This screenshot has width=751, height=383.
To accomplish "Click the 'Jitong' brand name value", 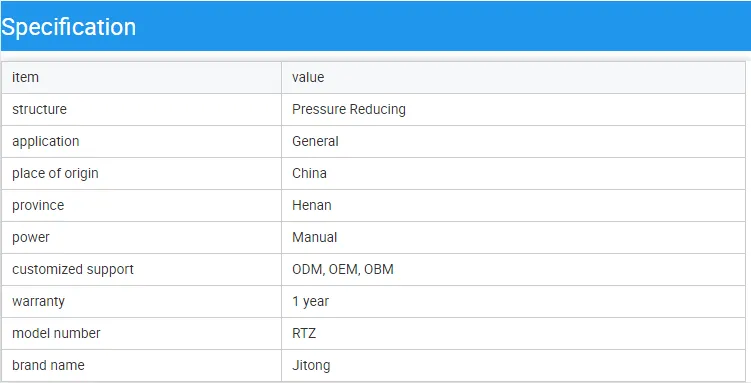I will pos(311,365).
